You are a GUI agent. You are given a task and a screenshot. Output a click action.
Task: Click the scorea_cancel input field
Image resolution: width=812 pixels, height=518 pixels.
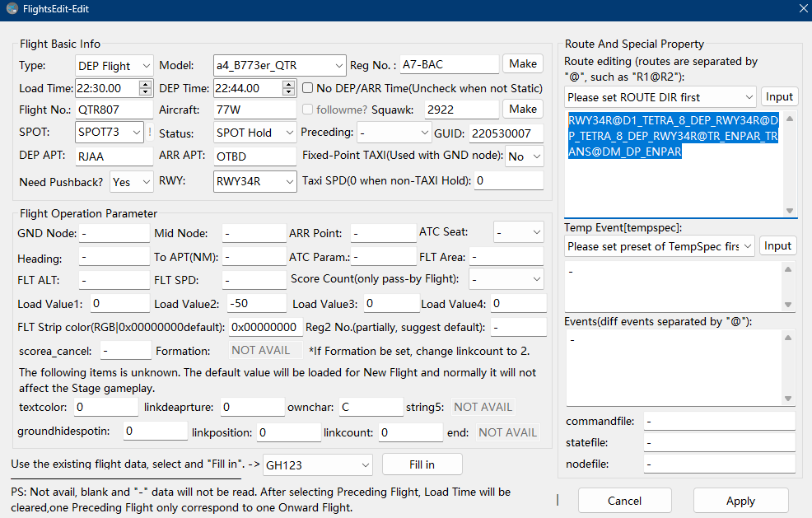(125, 351)
